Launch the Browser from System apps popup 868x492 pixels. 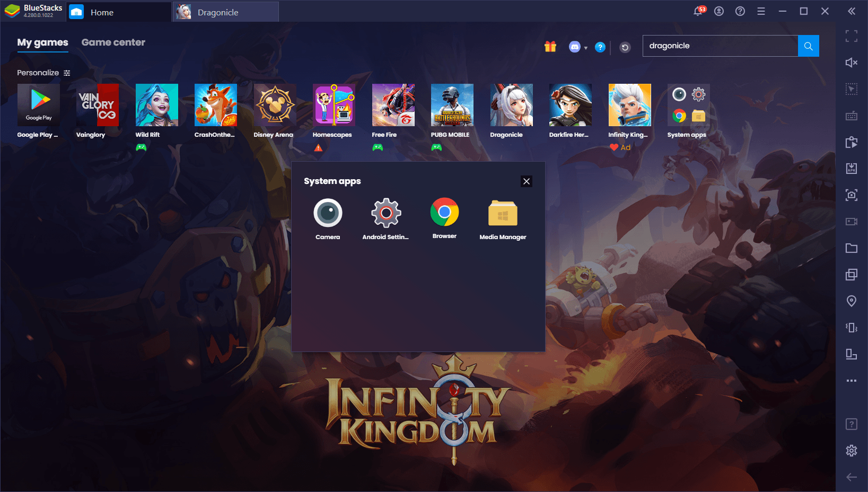[x=444, y=213]
